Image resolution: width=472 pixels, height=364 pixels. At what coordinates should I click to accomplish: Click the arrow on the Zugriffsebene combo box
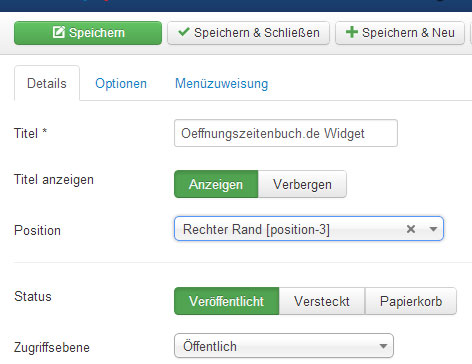click(x=383, y=346)
